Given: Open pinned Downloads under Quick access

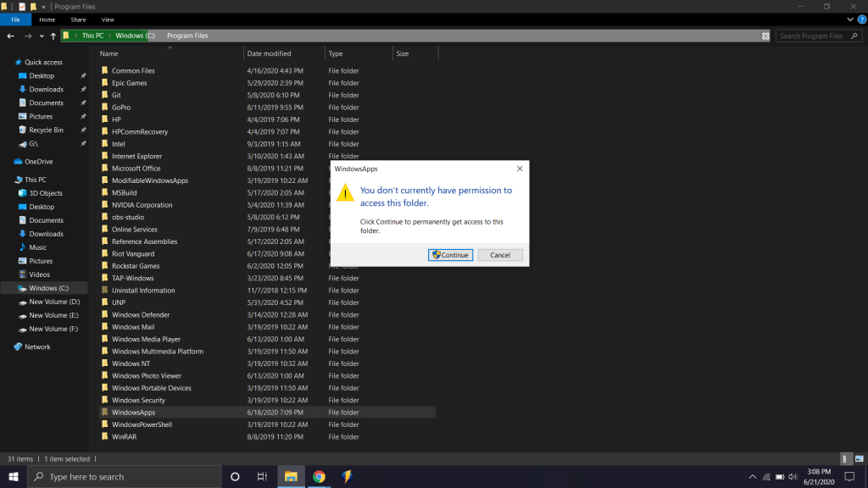Looking at the screenshot, I should [x=46, y=90].
